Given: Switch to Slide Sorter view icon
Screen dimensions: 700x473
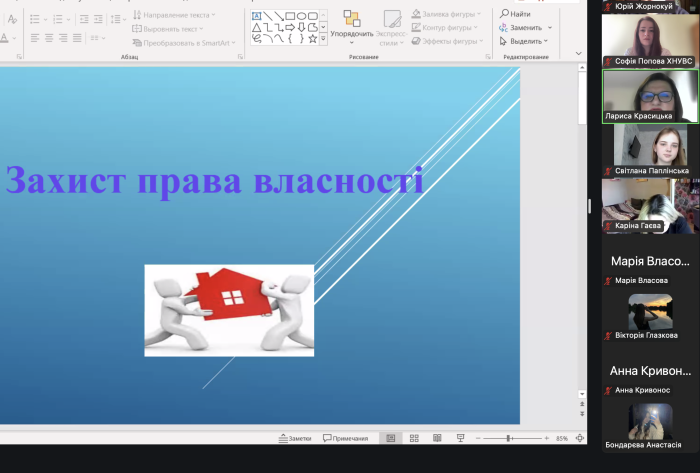Looking at the screenshot, I should point(412,438).
